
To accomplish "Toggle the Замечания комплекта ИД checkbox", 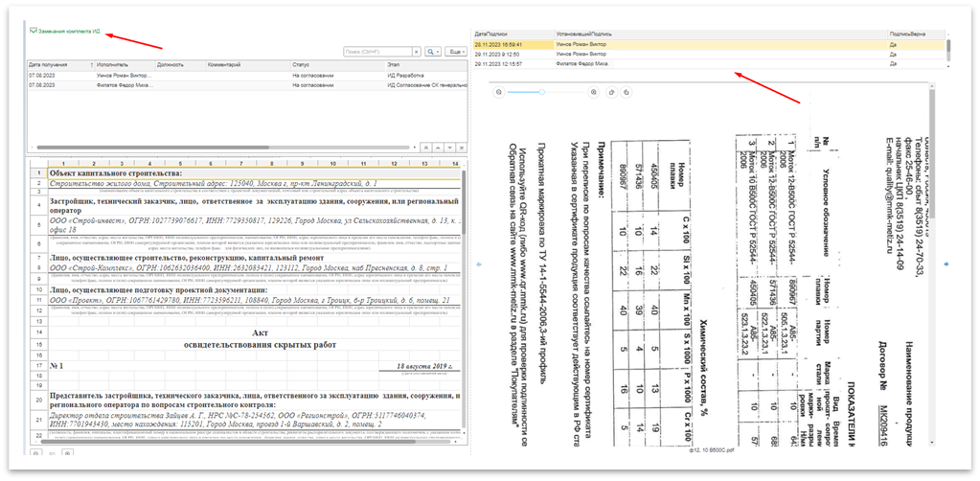I will pos(34,31).
